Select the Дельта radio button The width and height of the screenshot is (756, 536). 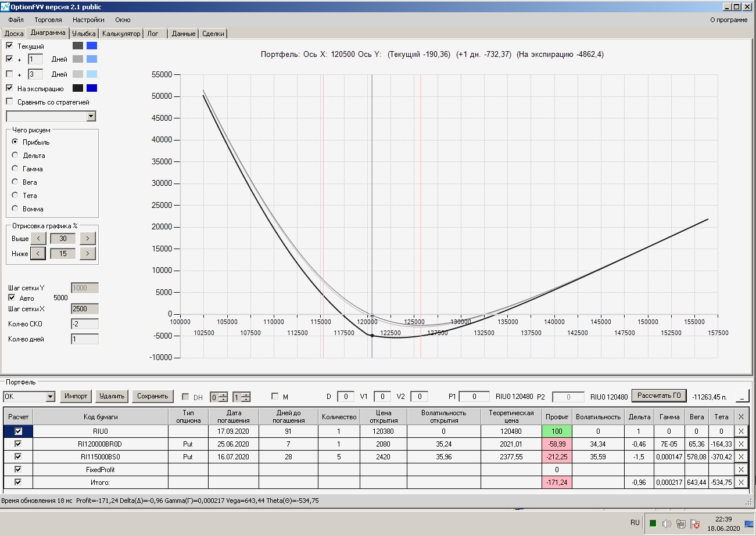click(x=15, y=155)
